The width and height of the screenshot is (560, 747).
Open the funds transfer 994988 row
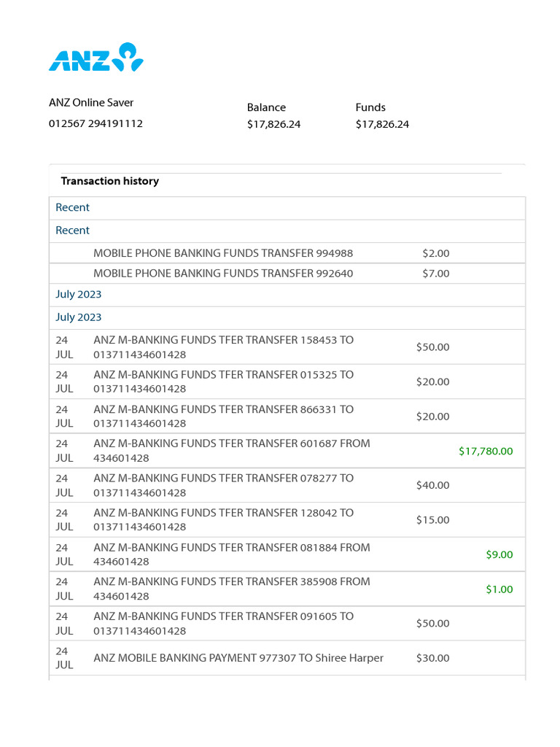click(x=287, y=253)
